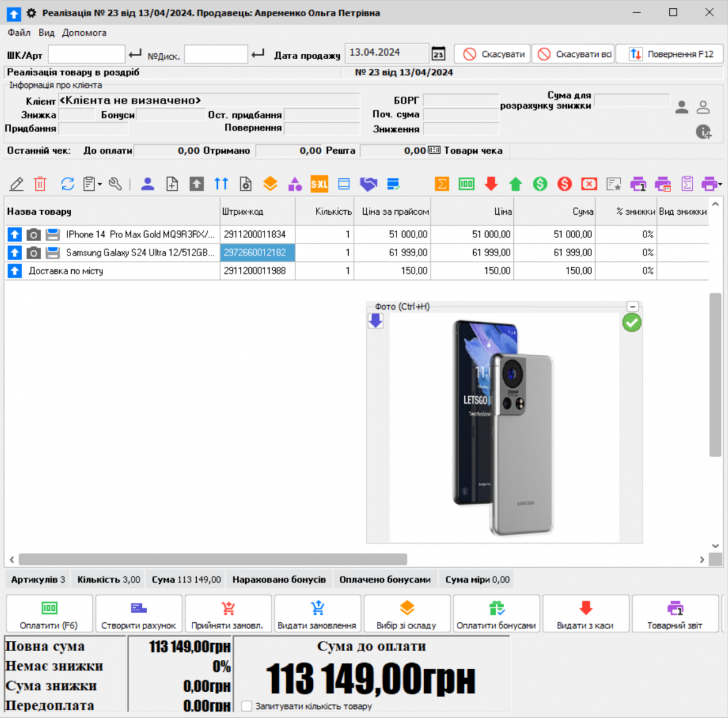
Task: Click the ШК/Арт barcode input field
Action: click(x=87, y=54)
